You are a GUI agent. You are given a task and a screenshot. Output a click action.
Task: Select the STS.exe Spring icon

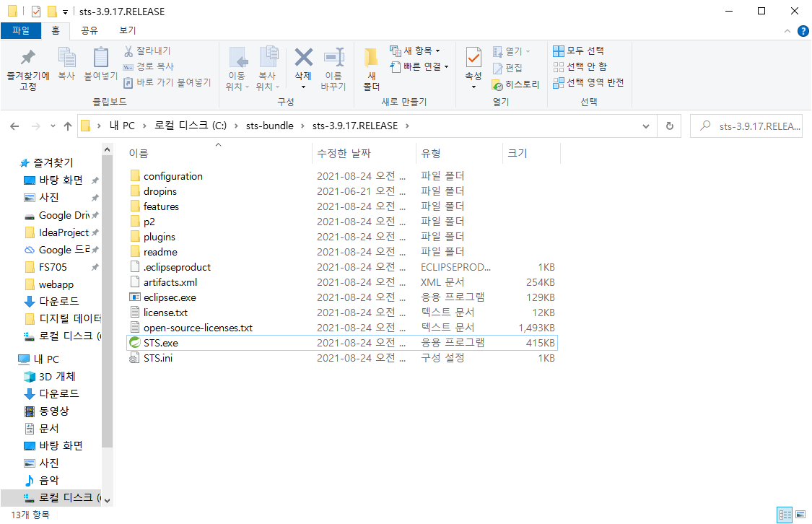135,343
